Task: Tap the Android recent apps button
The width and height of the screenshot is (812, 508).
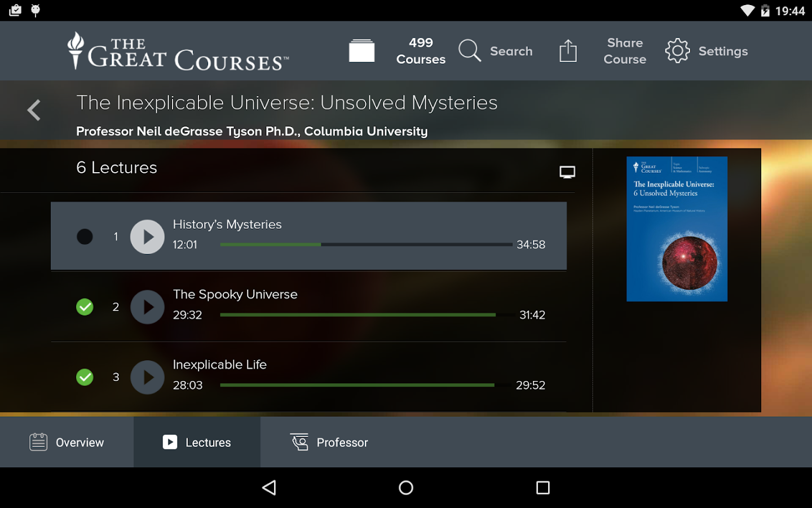Action: pyautogui.click(x=543, y=488)
